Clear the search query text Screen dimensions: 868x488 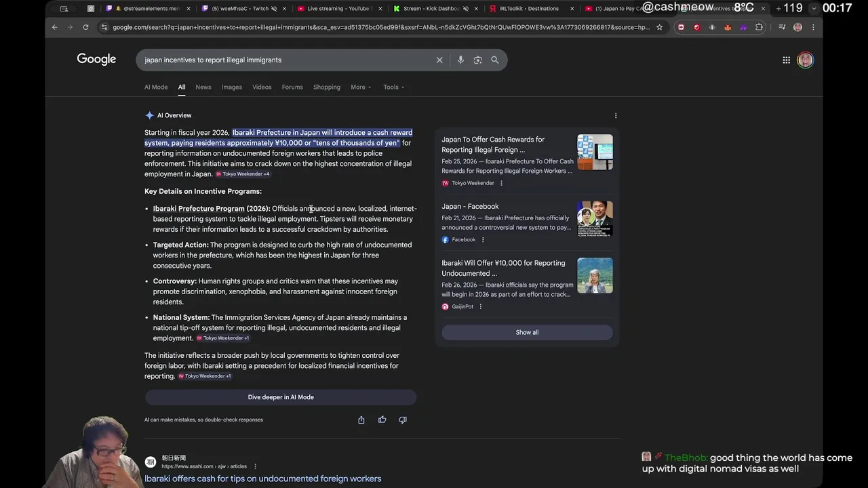[x=439, y=60]
